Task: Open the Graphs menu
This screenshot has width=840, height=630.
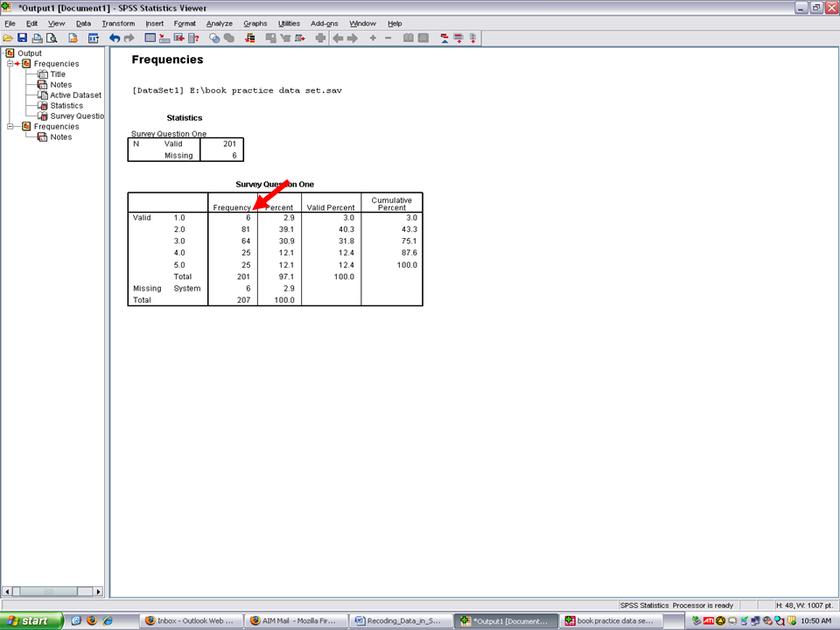Action: point(255,24)
